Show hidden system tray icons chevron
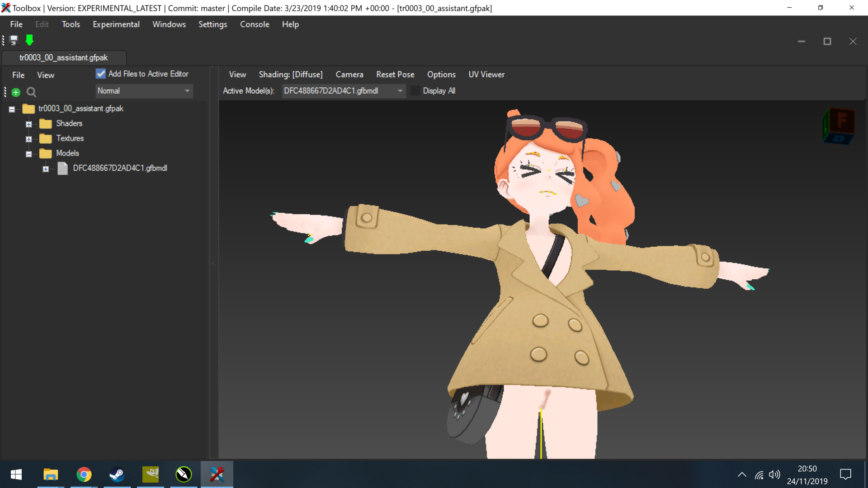The width and height of the screenshot is (868, 488). tap(742, 474)
